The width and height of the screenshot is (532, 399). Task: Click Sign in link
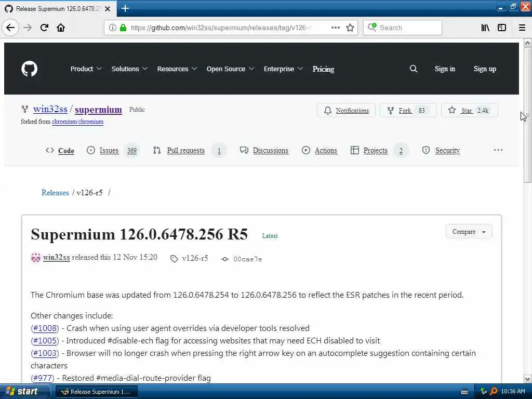coord(445,69)
